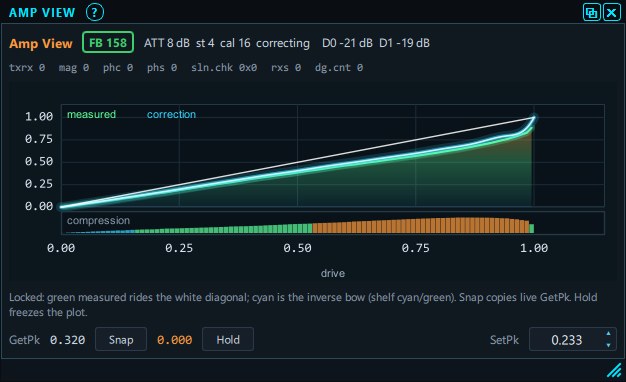Click the 'sln.chk 0x0' diagnostic field
Screen dimensions: 626x382
(224, 67)
